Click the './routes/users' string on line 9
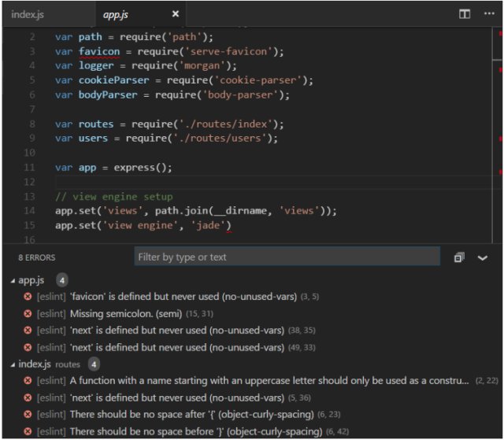Screen dimensions: 504x440 click(220, 138)
